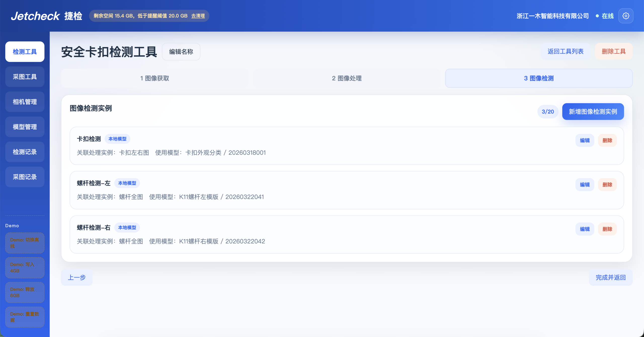The width and height of the screenshot is (644, 337).
Task: Click the 删除工具 button
Action: [614, 51]
